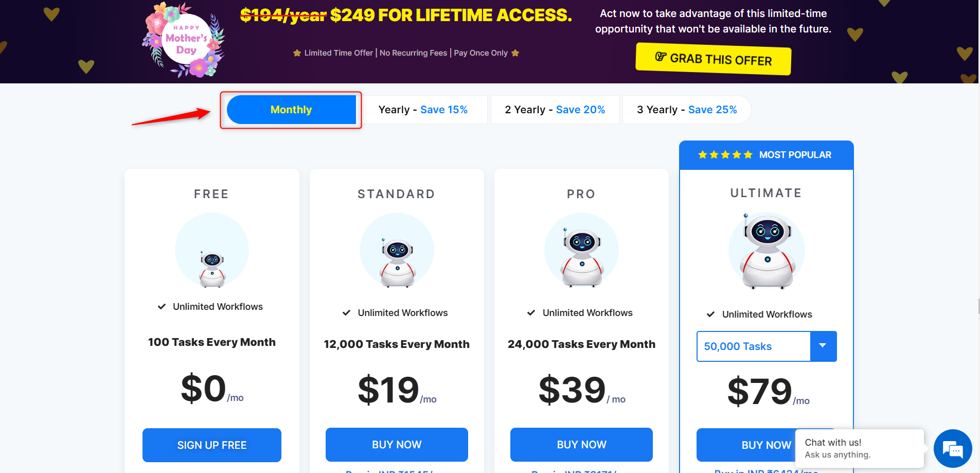Click the Pro plan robot icon

(x=582, y=256)
